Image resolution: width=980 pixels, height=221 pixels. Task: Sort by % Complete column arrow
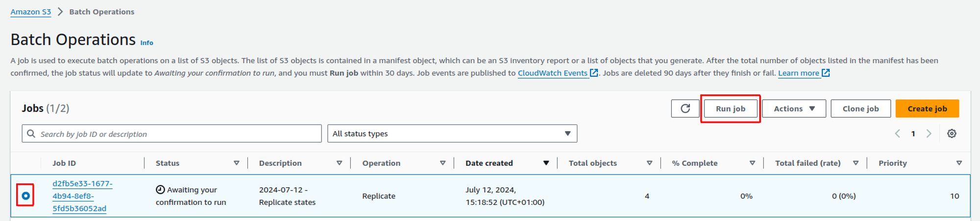(x=752, y=163)
